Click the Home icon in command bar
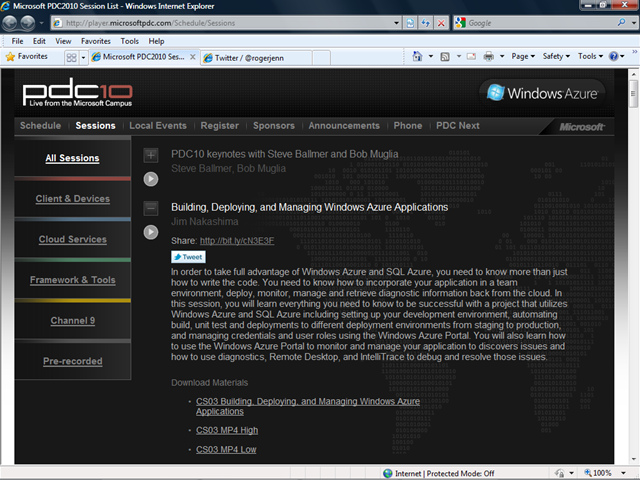This screenshot has height=480, width=640. click(417, 56)
